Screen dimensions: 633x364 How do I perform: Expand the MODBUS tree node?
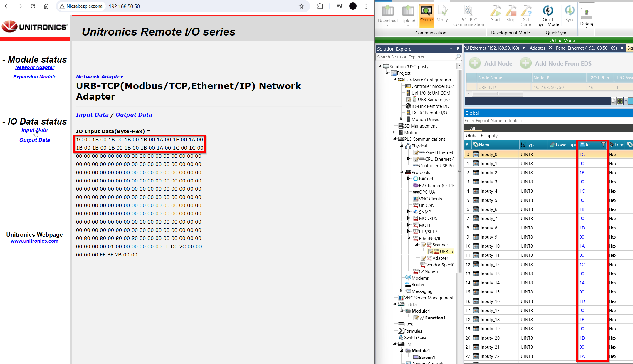tap(409, 218)
